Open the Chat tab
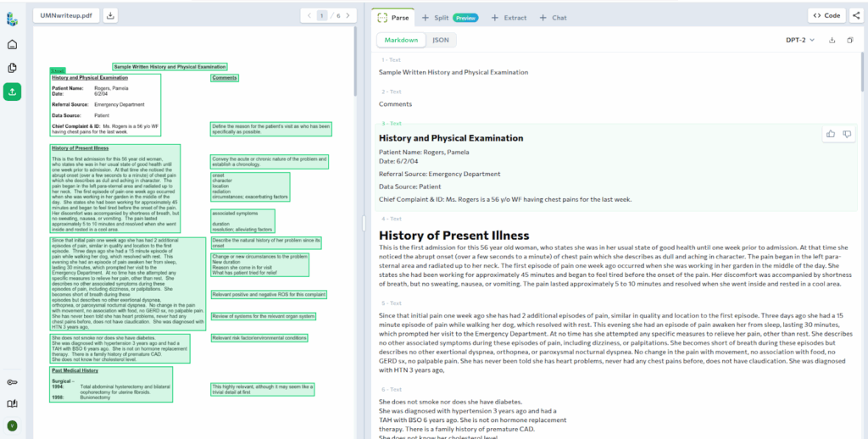 (554, 17)
